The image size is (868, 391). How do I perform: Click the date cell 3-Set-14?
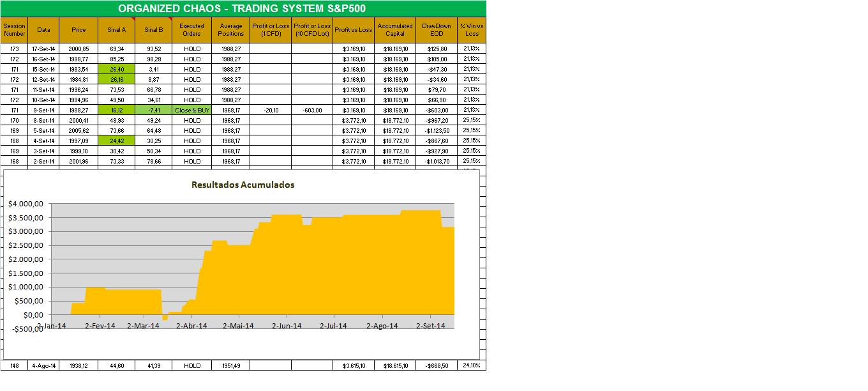coord(44,151)
